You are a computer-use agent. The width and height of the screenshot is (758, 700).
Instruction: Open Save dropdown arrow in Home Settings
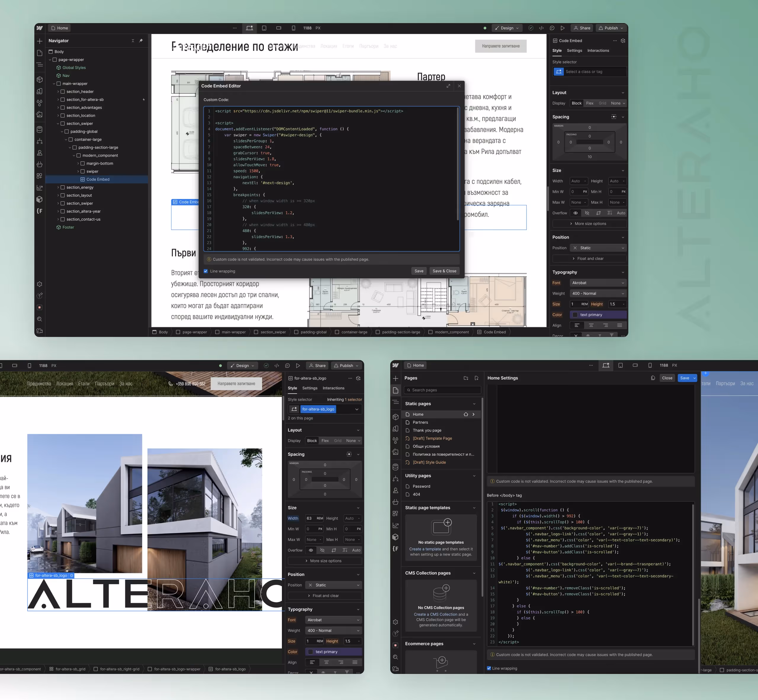pyautogui.click(x=694, y=378)
